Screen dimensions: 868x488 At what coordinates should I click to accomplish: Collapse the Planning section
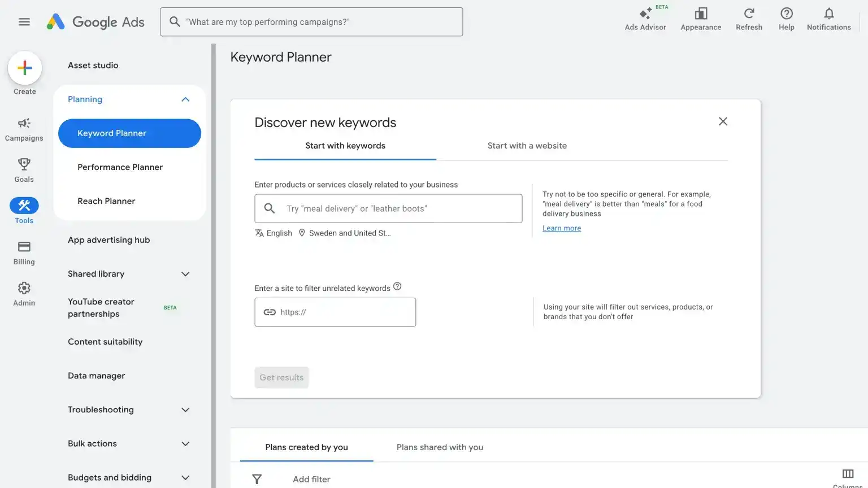185,99
